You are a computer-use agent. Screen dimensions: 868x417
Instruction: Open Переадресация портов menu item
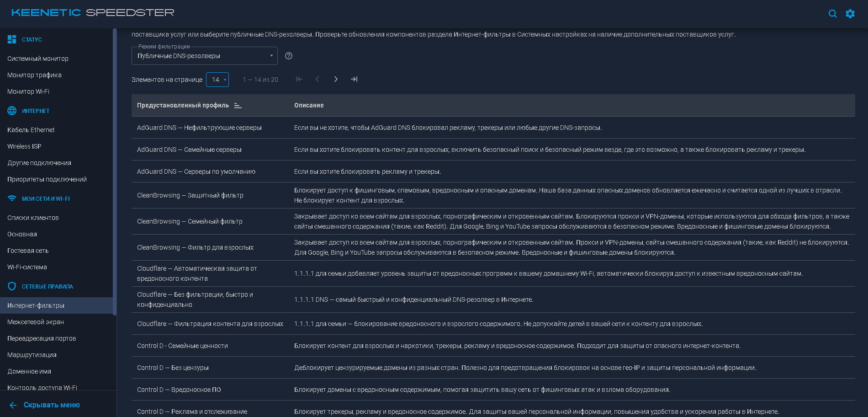[x=42, y=338]
